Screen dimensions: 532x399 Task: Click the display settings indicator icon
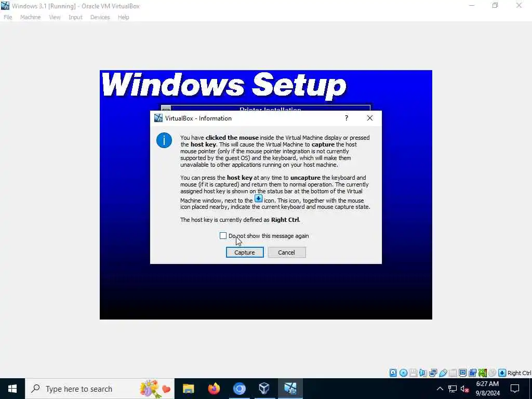[x=462, y=373]
